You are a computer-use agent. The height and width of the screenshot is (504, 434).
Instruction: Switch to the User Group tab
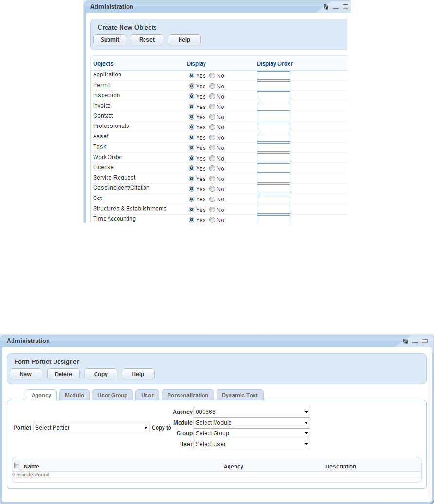click(112, 396)
